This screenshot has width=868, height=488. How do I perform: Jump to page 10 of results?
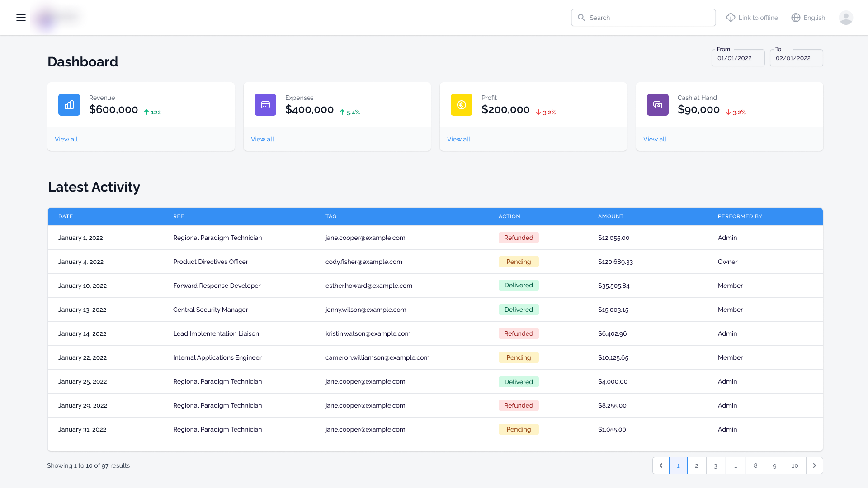tap(795, 465)
